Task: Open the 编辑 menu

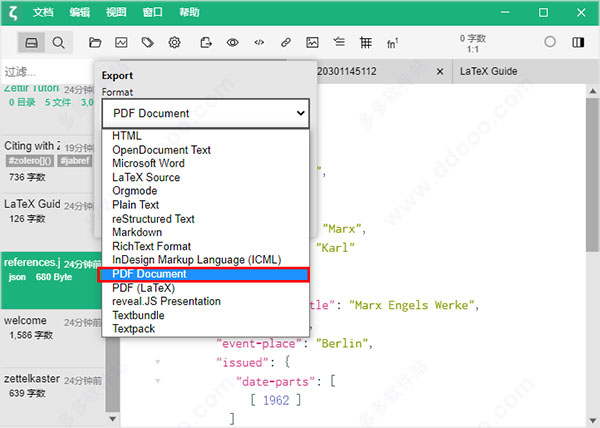Action: click(x=80, y=13)
